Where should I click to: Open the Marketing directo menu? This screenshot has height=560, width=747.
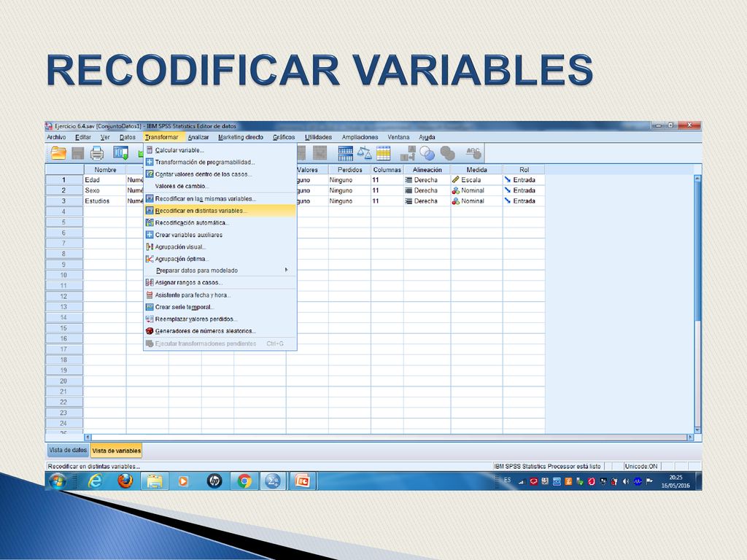click(241, 137)
